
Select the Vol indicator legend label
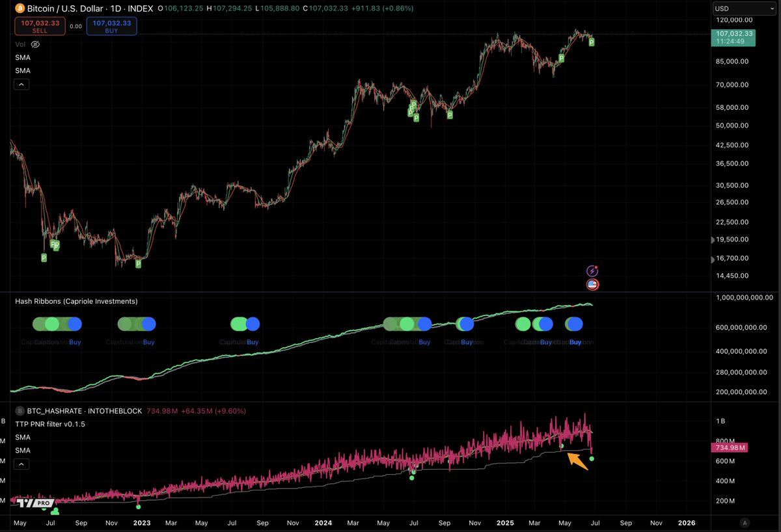click(21, 44)
